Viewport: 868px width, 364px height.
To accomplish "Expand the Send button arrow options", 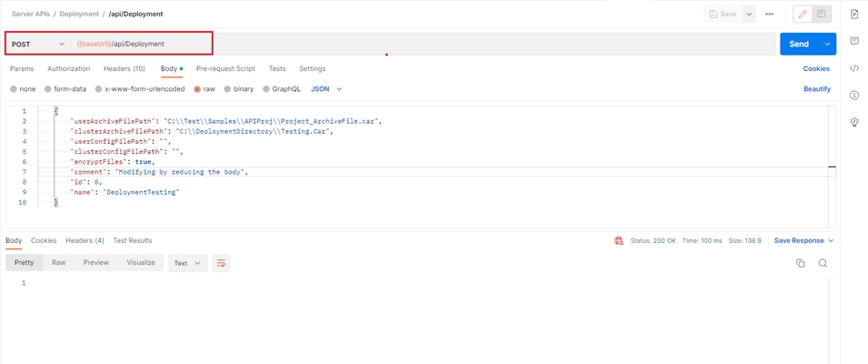I will tap(828, 44).
